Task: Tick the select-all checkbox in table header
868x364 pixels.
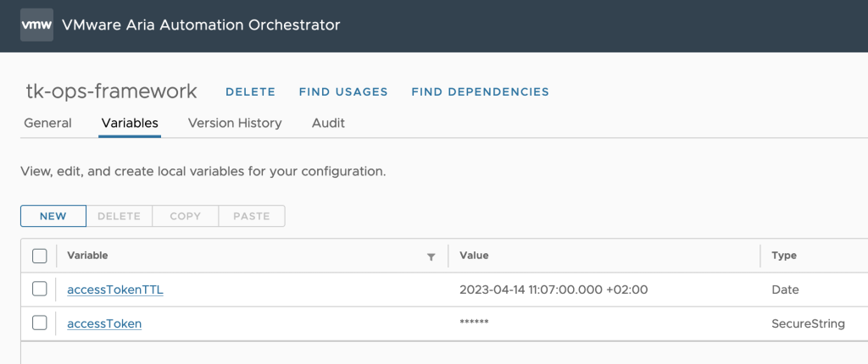Action: pos(39,256)
